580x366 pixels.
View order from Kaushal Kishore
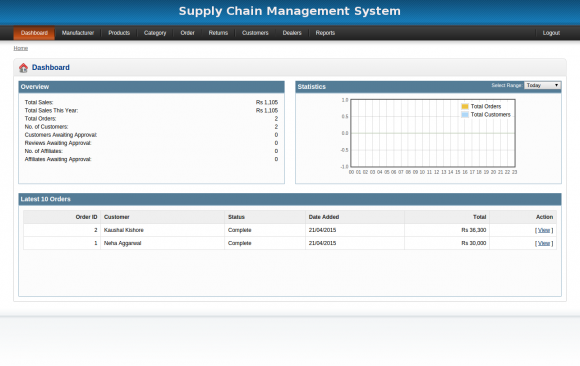point(544,230)
